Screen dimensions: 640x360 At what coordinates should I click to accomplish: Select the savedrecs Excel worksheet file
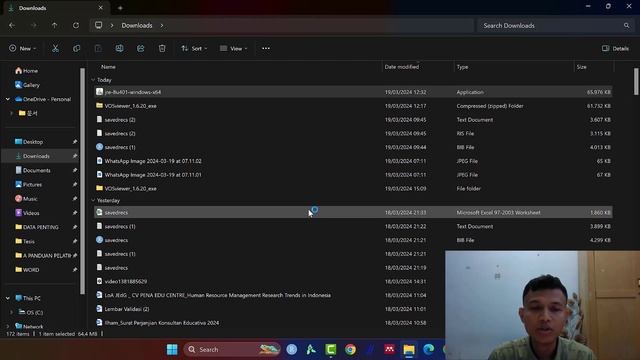click(353, 212)
